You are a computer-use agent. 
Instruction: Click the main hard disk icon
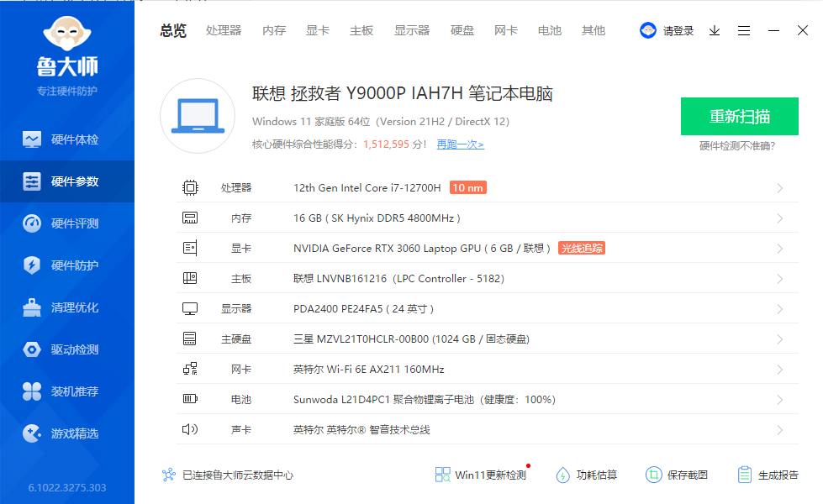189,339
